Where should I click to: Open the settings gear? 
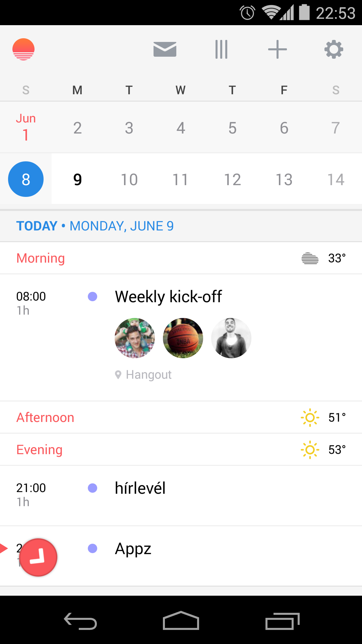point(334,49)
